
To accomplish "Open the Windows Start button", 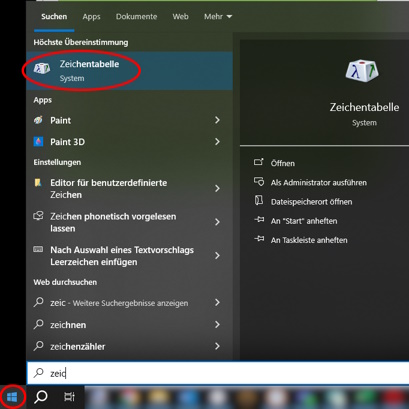I will (12, 397).
